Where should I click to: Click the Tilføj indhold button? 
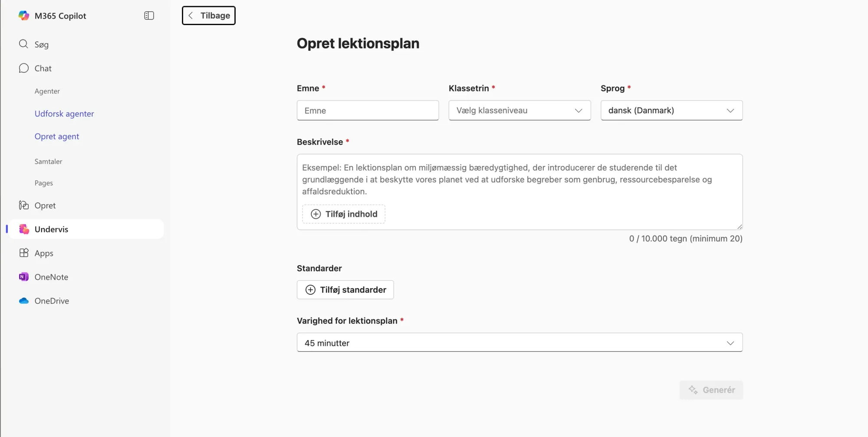click(344, 214)
